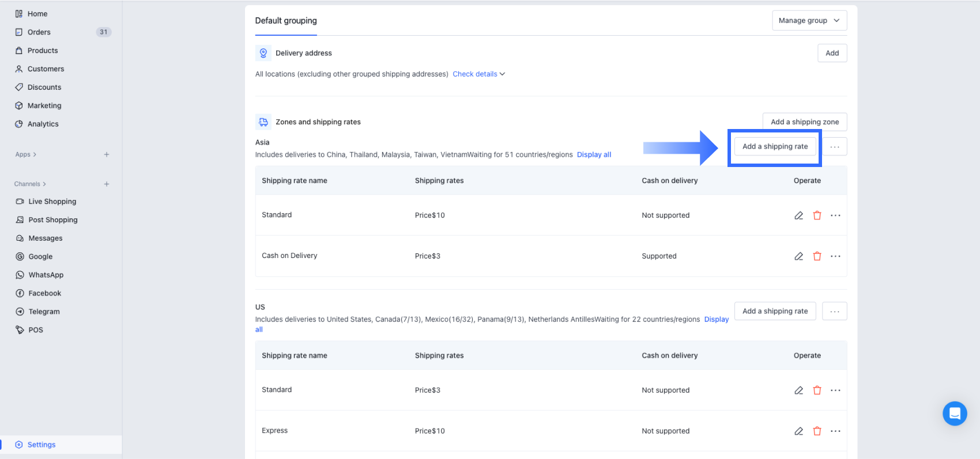Add a channel with the plus icon
Screen dimensions: 980x459
(x=107, y=184)
